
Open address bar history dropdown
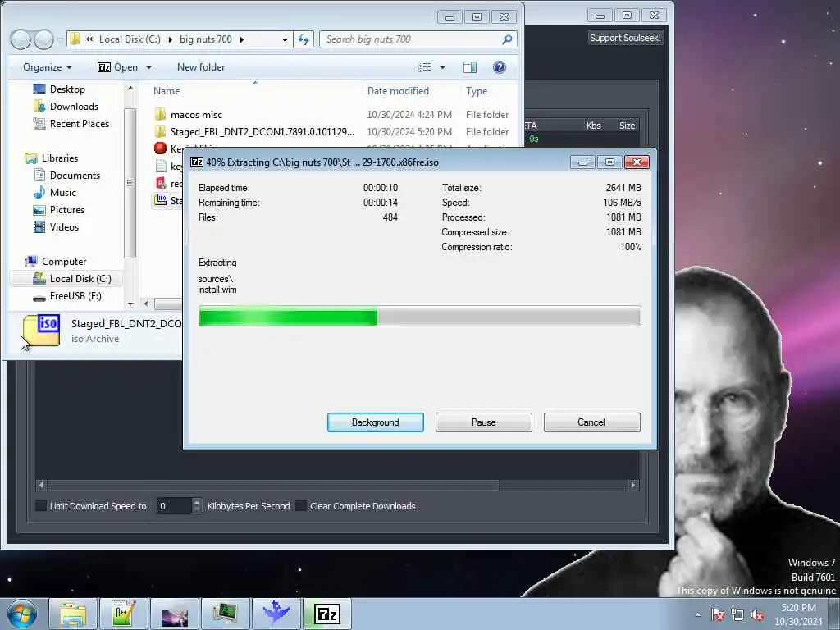(x=285, y=39)
